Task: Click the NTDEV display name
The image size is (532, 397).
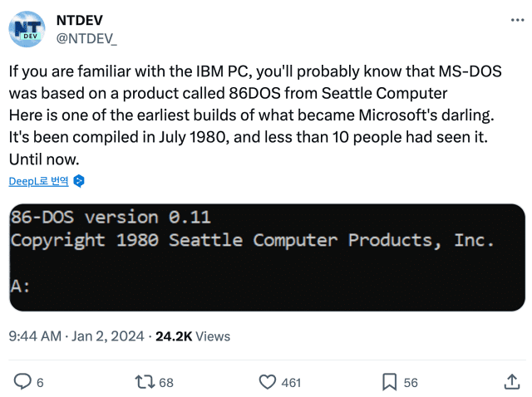Action: pos(81,19)
